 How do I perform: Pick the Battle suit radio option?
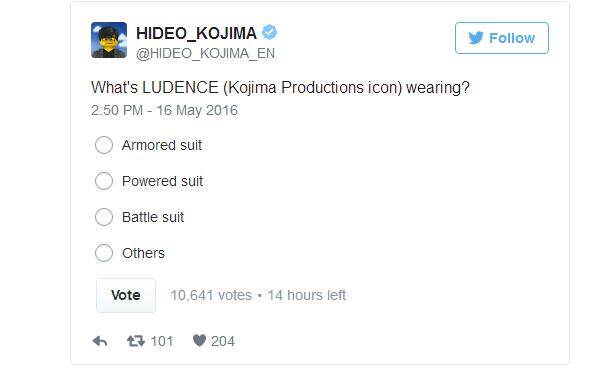click(104, 217)
